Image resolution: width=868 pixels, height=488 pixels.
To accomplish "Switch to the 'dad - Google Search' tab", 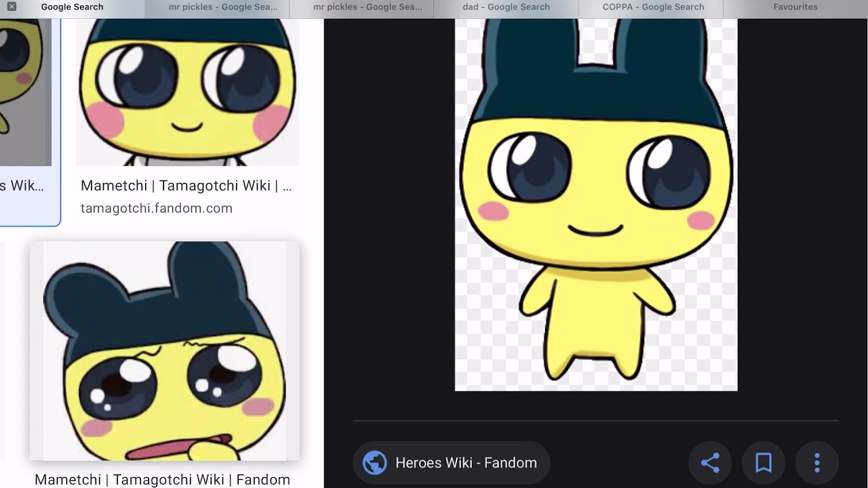I will click(x=506, y=8).
